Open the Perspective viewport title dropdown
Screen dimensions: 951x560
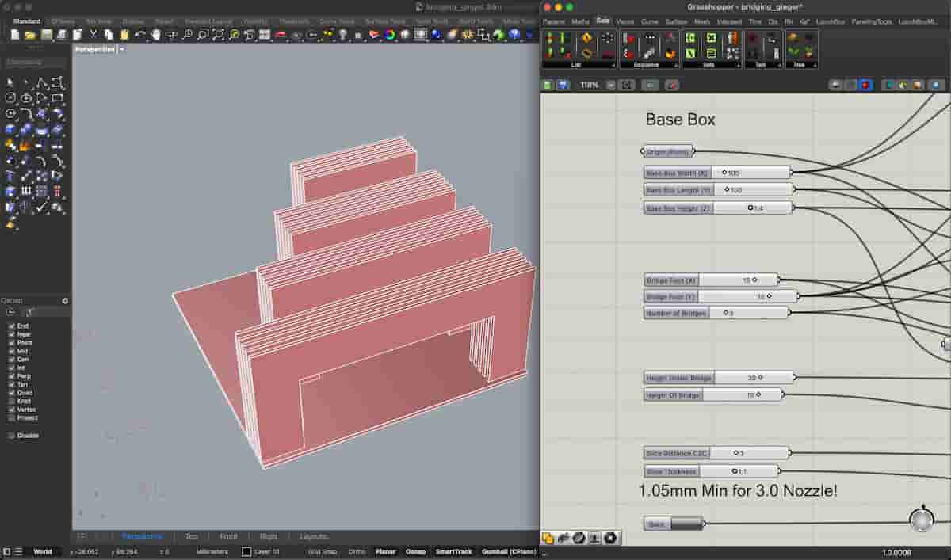point(120,48)
